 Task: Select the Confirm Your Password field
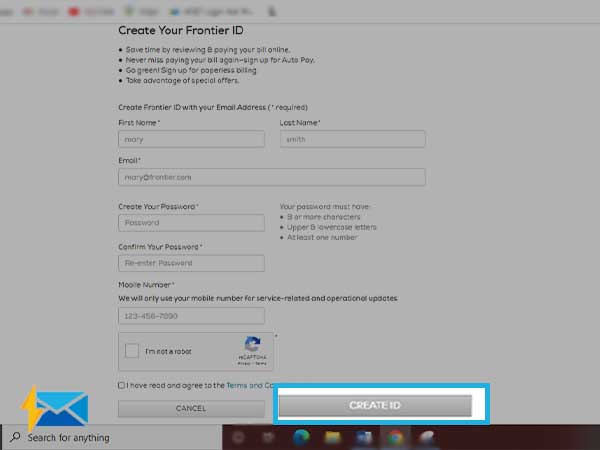[x=191, y=263]
